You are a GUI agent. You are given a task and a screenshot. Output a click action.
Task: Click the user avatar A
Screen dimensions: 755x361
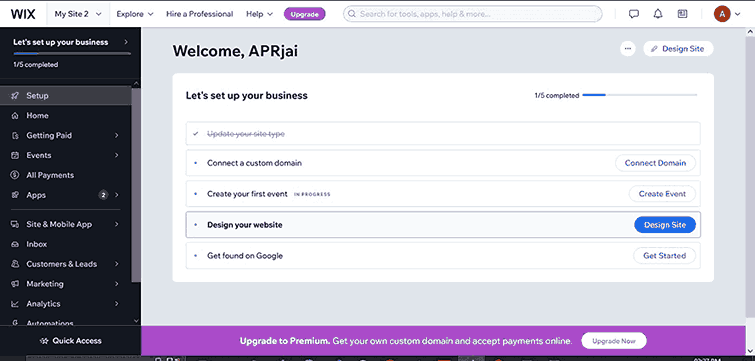click(x=721, y=14)
